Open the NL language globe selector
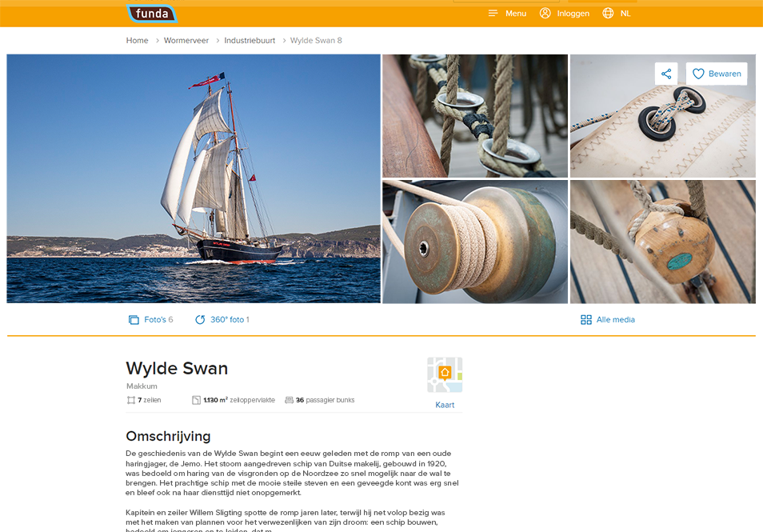This screenshot has width=763, height=532. pyautogui.click(x=608, y=13)
